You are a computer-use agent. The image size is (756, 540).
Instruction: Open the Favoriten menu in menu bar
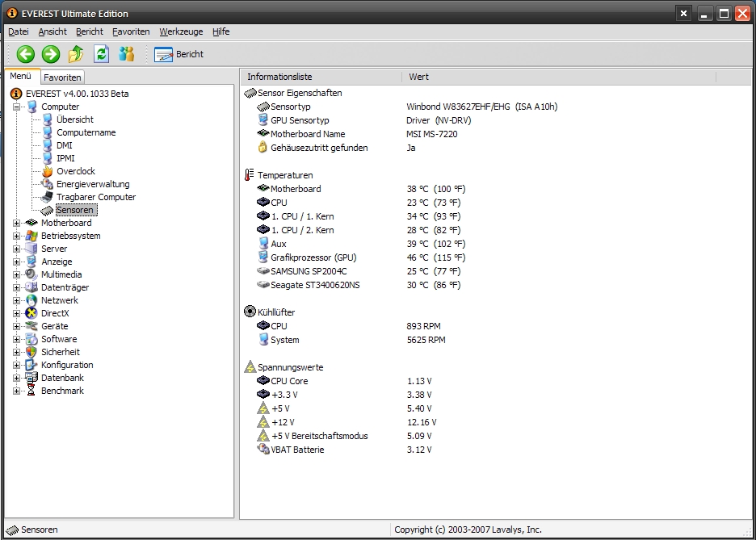pos(131,31)
